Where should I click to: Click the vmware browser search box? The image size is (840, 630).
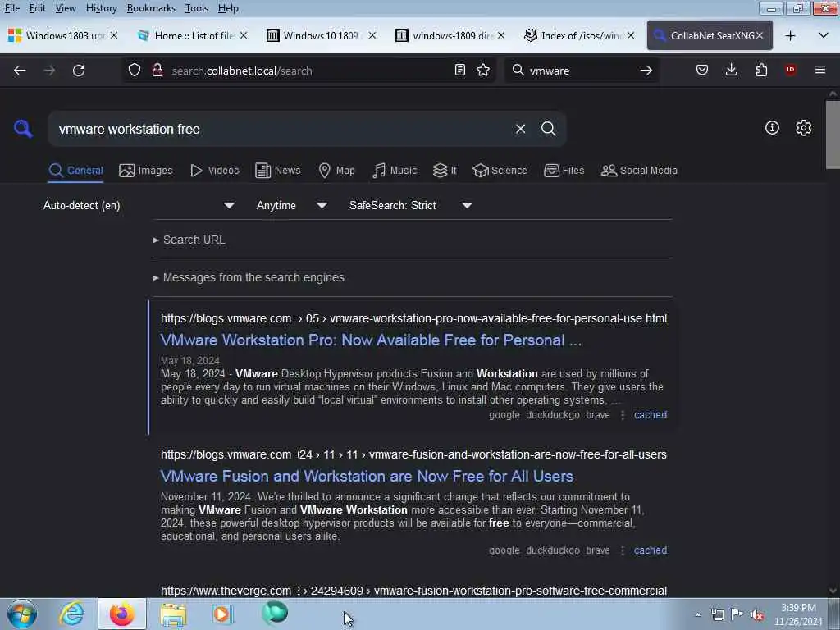[582, 71]
